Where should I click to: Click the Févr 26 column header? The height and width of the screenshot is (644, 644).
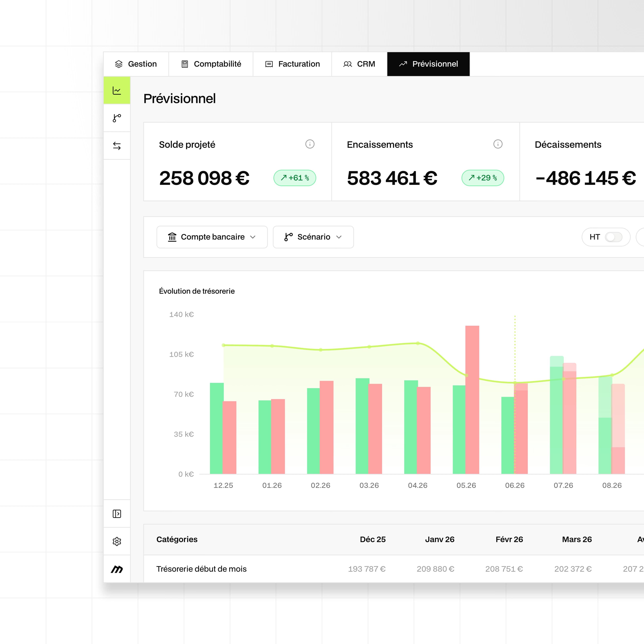pos(509,539)
